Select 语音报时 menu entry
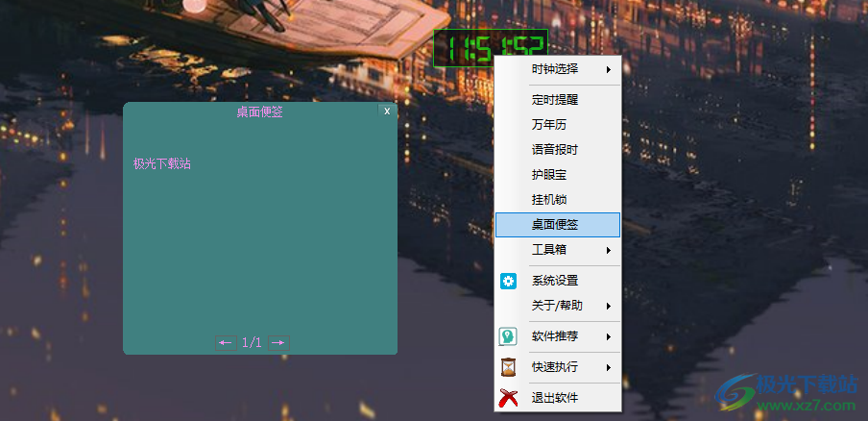 tap(558, 150)
